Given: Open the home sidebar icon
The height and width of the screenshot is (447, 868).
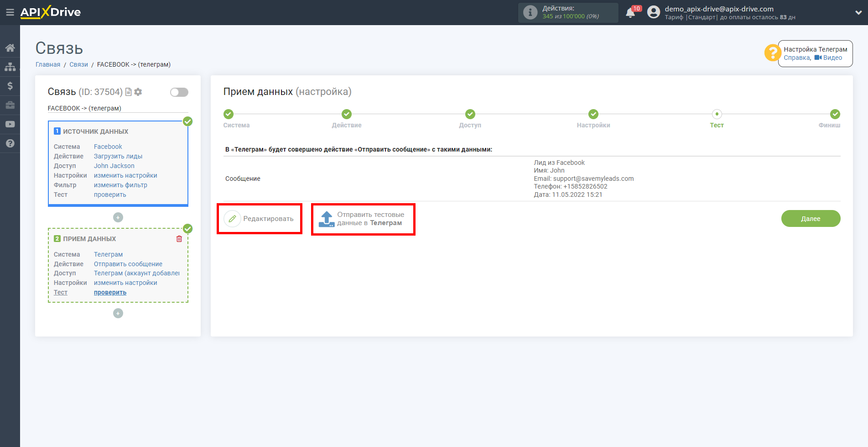Looking at the screenshot, I should tap(10, 48).
